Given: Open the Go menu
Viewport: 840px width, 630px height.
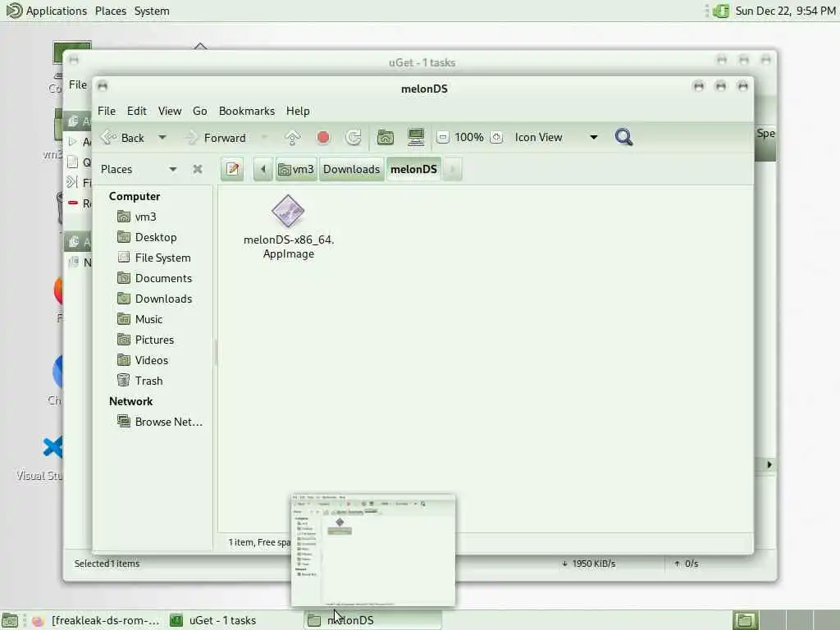Looking at the screenshot, I should pyautogui.click(x=200, y=111).
